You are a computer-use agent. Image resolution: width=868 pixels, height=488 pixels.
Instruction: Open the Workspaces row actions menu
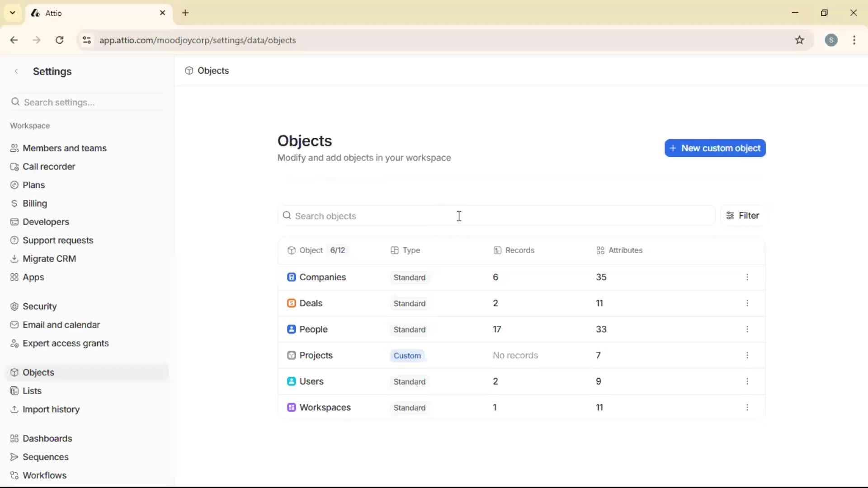click(747, 407)
